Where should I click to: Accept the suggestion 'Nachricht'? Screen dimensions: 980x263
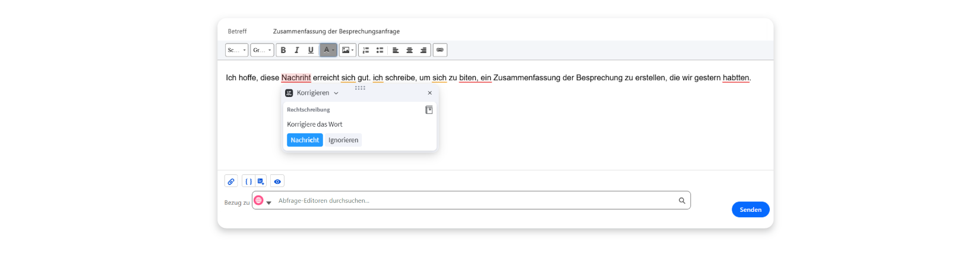coord(305,140)
